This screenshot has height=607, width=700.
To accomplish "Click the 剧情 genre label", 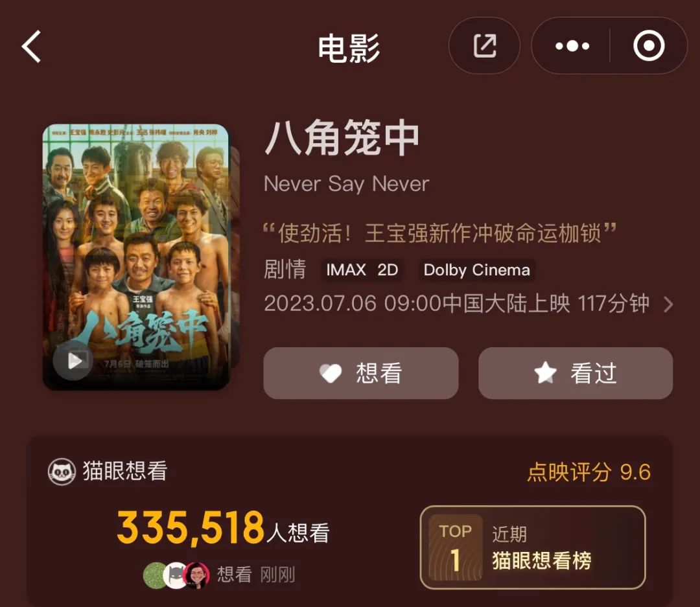I will pos(285,269).
